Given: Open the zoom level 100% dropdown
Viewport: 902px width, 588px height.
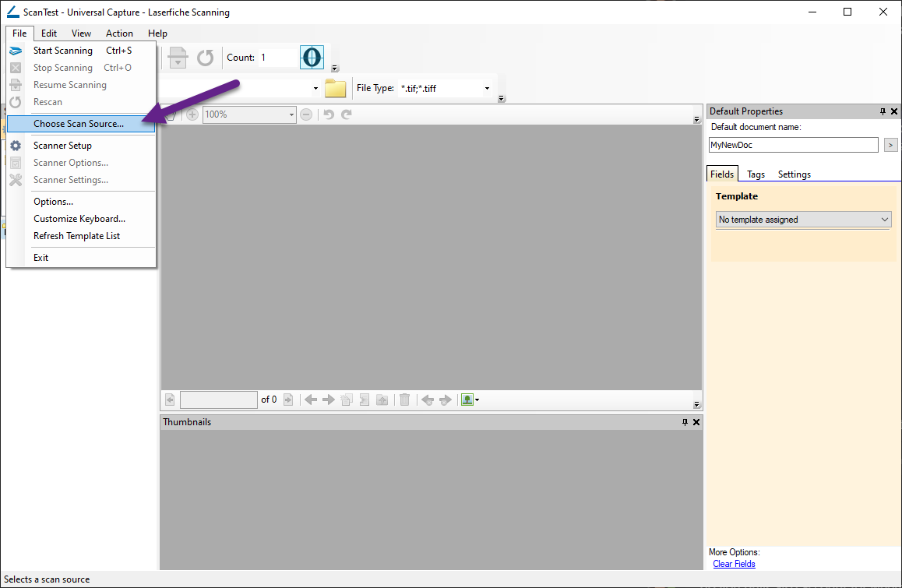Looking at the screenshot, I should (291, 114).
